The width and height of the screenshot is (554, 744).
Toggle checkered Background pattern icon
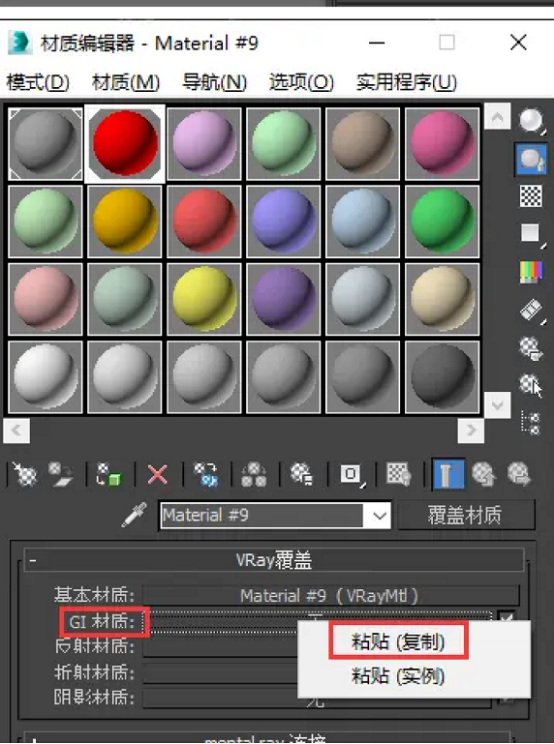[x=531, y=196]
